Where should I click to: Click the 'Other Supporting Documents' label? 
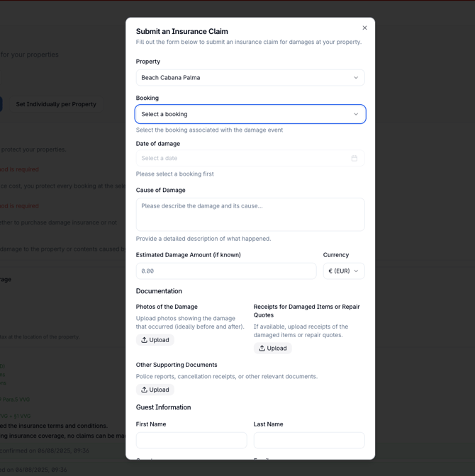point(177,365)
